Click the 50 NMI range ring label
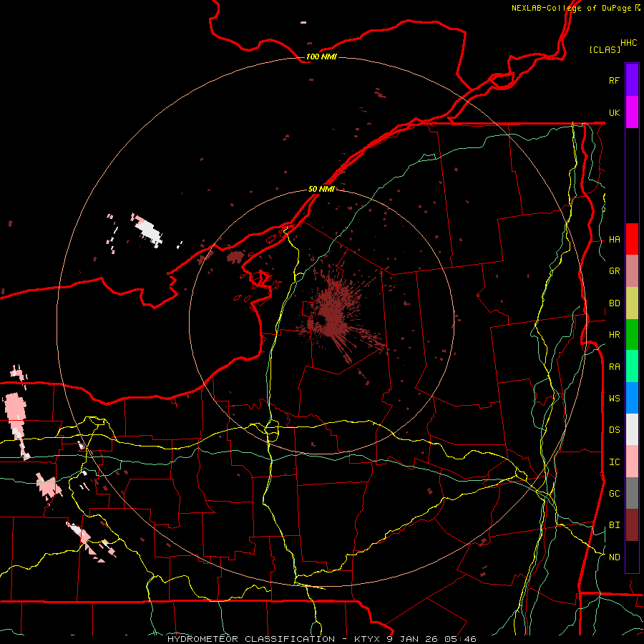 (x=321, y=189)
